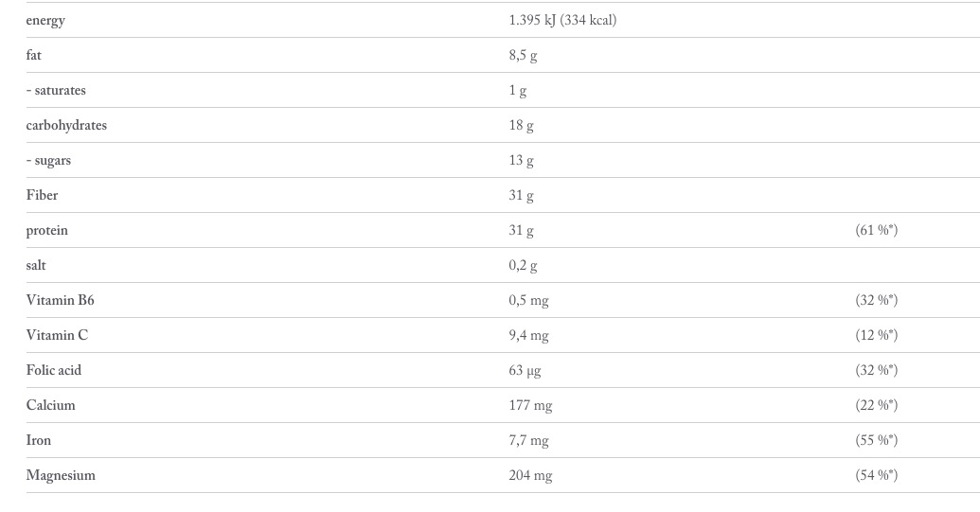Click the Vitamin B6 label

click(60, 300)
